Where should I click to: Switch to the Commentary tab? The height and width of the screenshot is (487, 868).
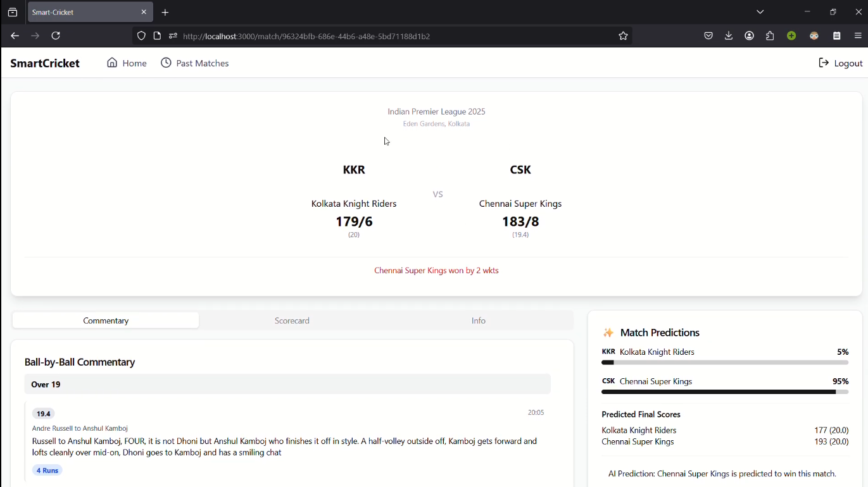coord(106,321)
